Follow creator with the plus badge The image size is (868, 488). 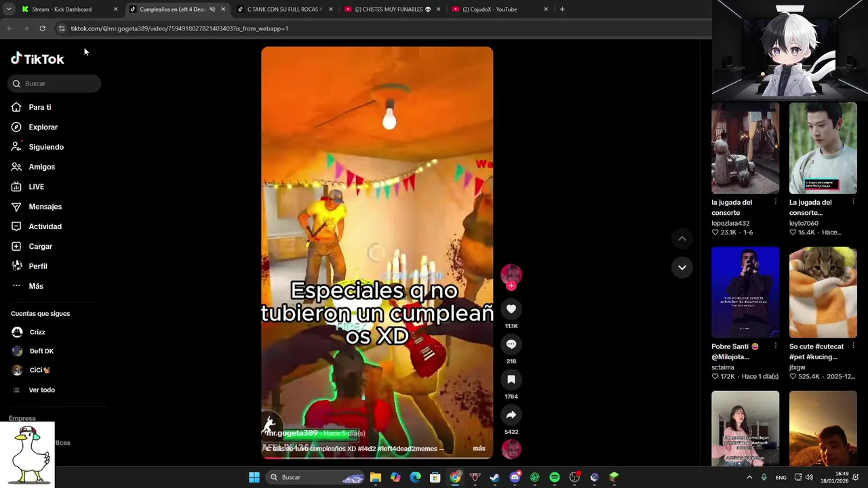(x=511, y=286)
